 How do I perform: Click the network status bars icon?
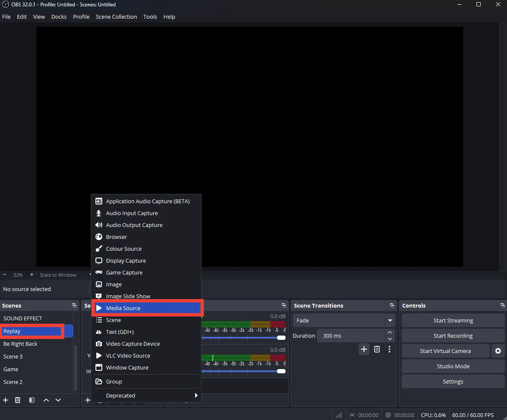(339, 415)
